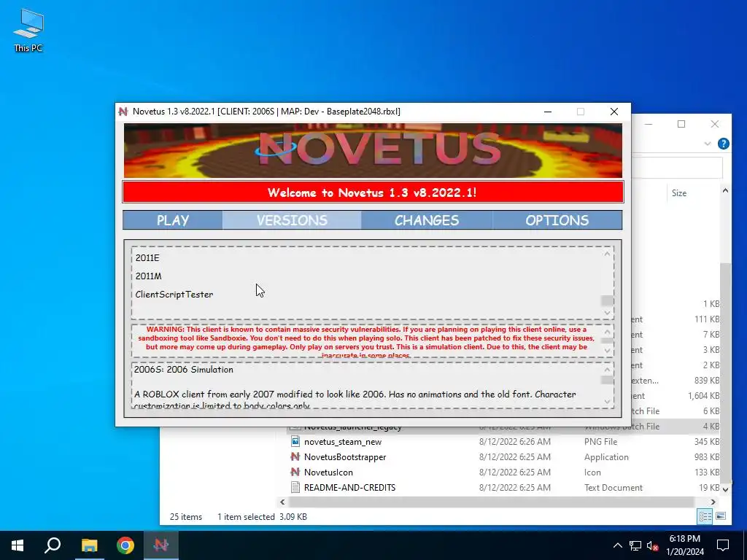Switch File Explorer to large icons view

[x=721, y=516]
